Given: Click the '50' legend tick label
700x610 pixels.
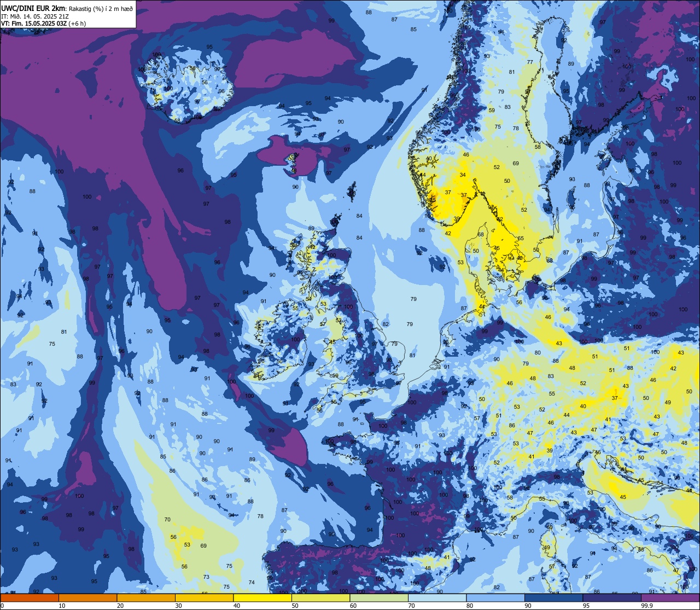Looking at the screenshot, I should [x=295, y=605].
